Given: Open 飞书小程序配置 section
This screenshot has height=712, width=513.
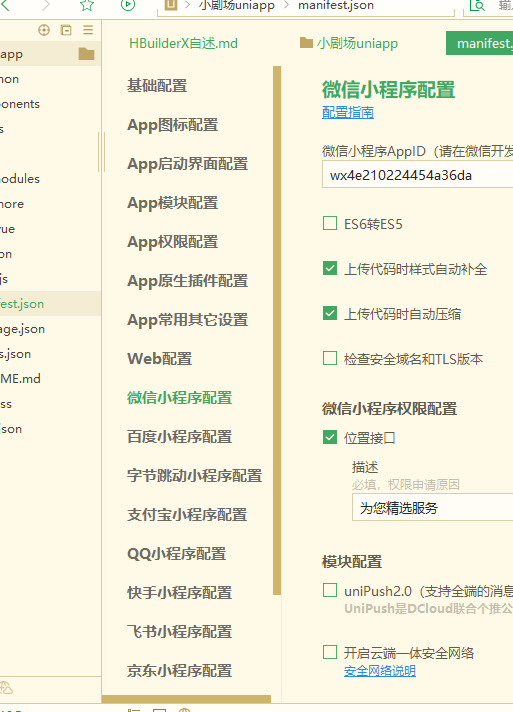Looking at the screenshot, I should tap(180, 632).
